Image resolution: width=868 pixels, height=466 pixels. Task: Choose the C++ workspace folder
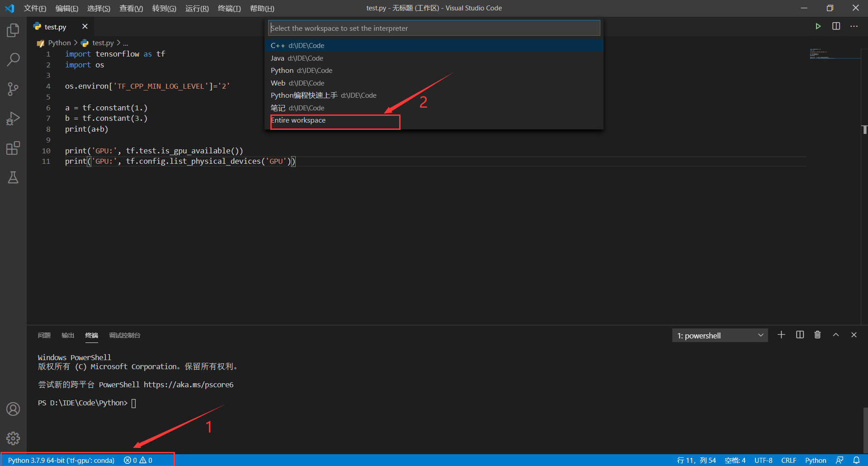[x=434, y=46]
